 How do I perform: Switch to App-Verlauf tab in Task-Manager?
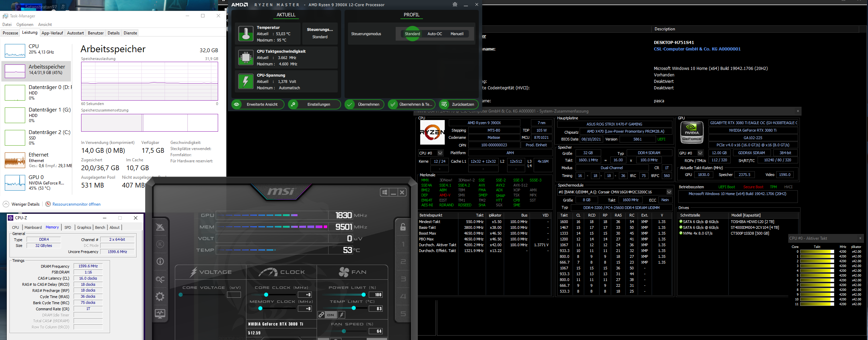tap(52, 33)
